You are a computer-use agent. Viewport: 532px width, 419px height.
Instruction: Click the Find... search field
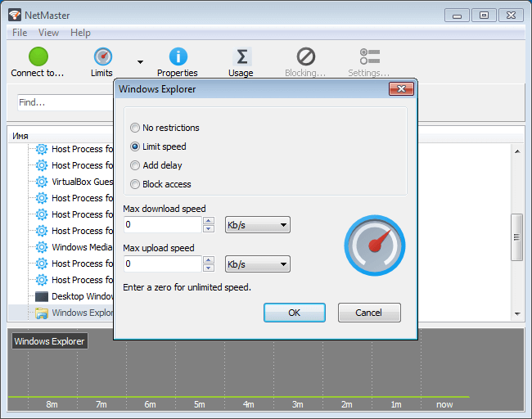point(65,102)
